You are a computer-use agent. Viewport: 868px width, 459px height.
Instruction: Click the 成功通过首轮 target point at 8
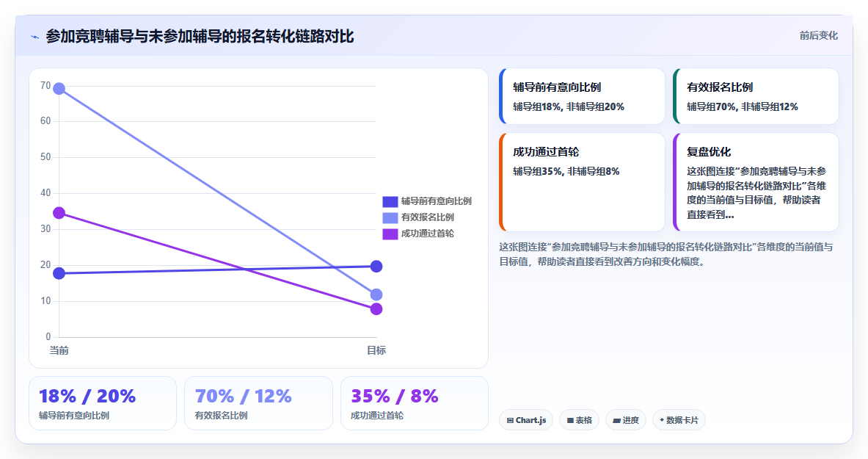[x=376, y=308]
